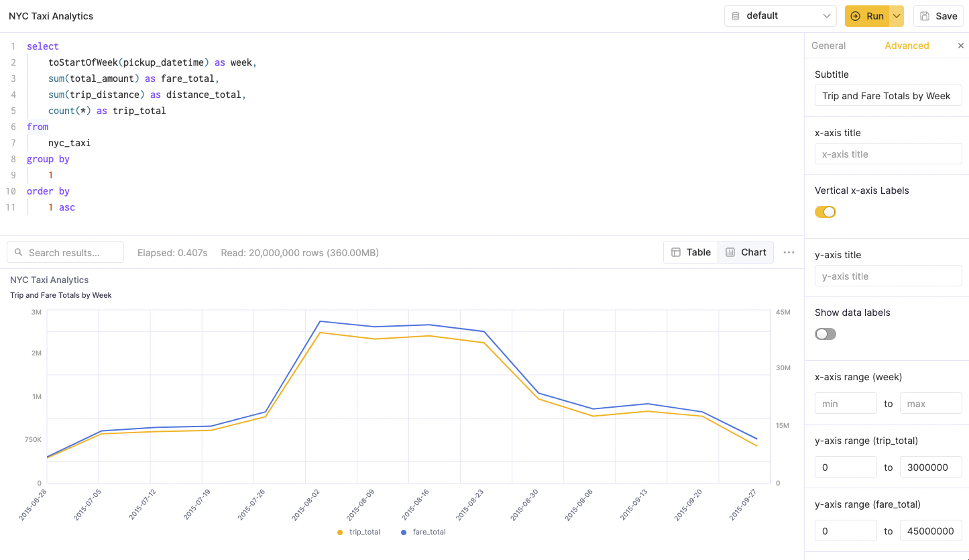
Task: Click the magnifier icon in search results
Action: click(x=19, y=253)
